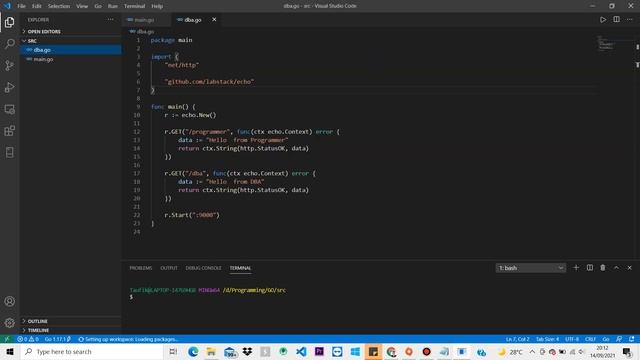
Task: Click the code minimap preview
Action: [606, 43]
